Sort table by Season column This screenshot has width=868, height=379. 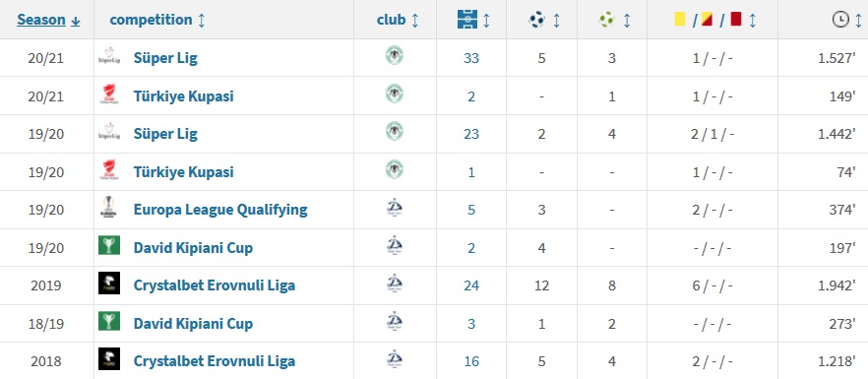click(x=49, y=20)
